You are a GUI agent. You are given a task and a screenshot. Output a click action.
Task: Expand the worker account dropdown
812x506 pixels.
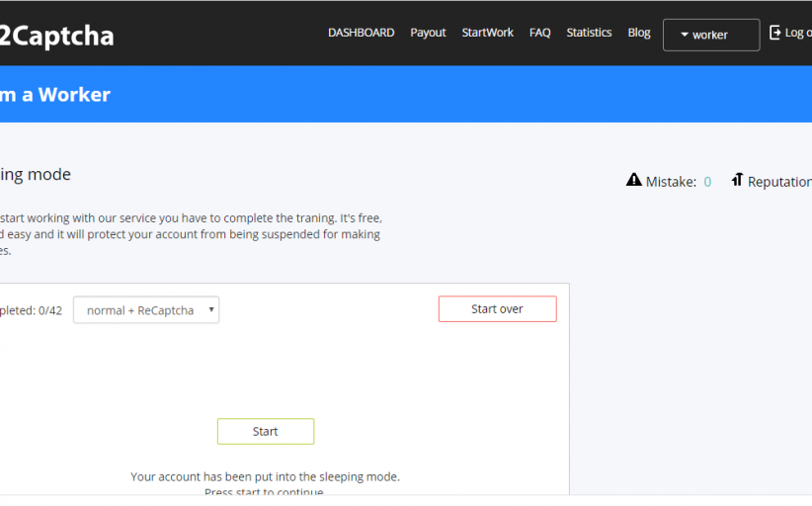coord(710,35)
